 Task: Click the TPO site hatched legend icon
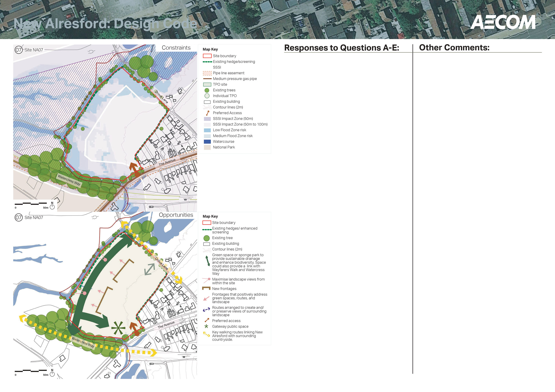pos(207,85)
